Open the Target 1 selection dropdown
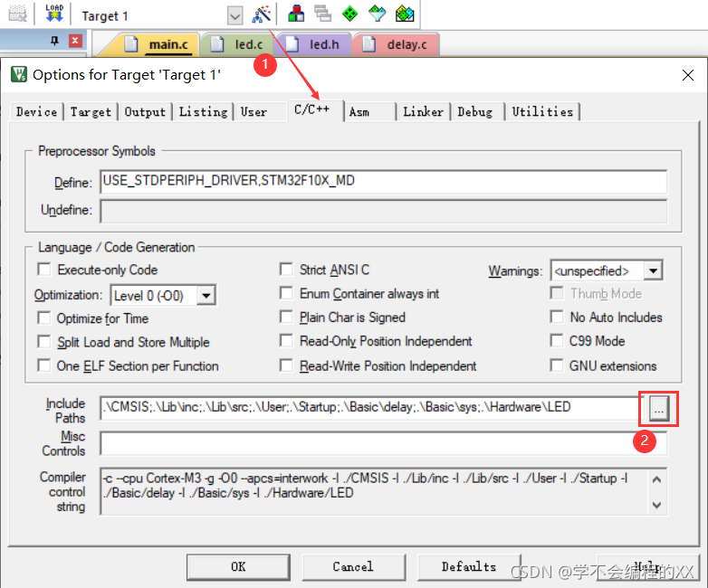Viewport: 708px width, 588px height. coord(234,16)
